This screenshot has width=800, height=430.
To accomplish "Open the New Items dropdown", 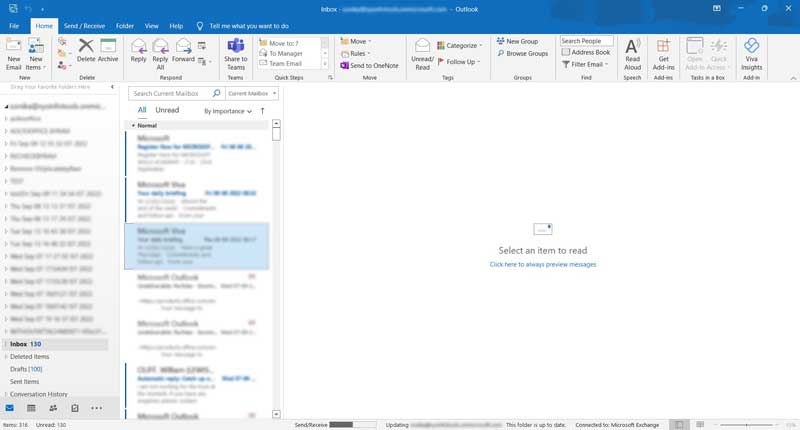I will click(x=36, y=54).
